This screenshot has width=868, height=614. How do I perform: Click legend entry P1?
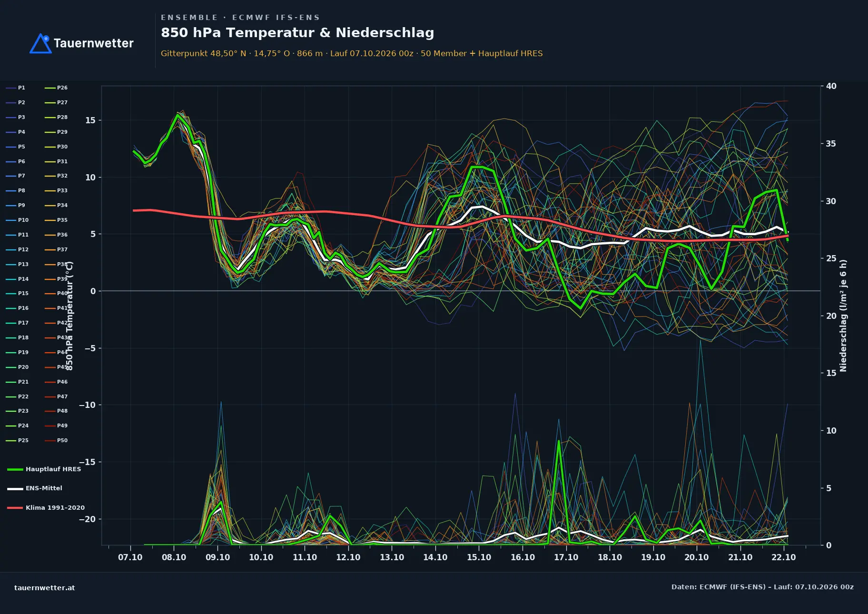[x=16, y=88]
